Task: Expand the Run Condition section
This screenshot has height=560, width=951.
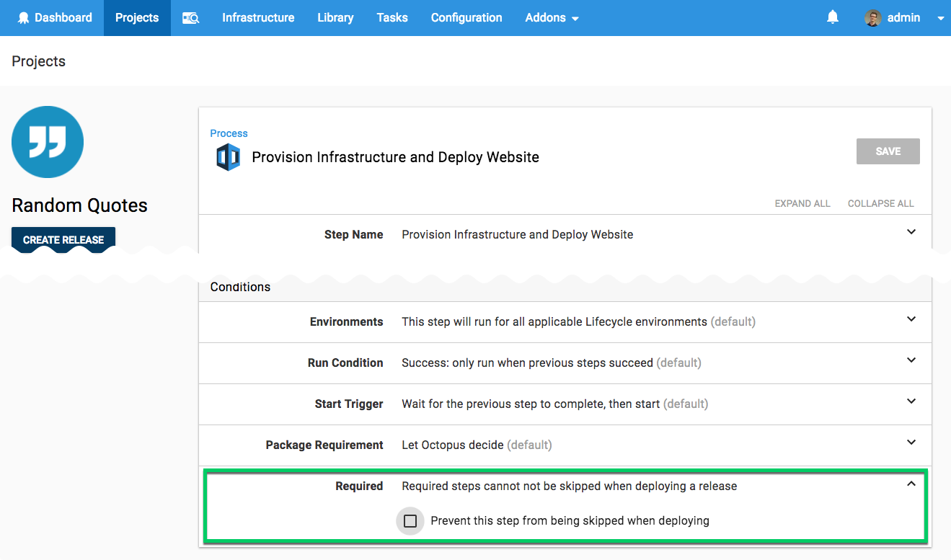Action: pos(911,363)
